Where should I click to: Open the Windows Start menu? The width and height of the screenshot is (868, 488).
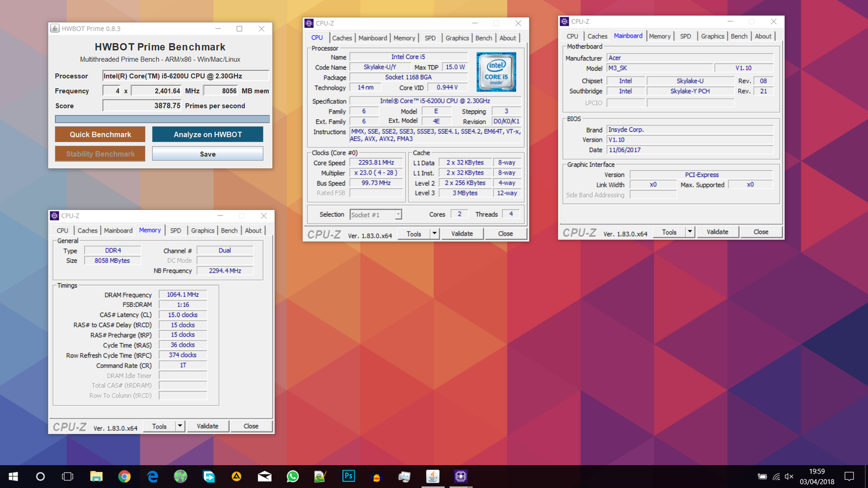pos(13,476)
